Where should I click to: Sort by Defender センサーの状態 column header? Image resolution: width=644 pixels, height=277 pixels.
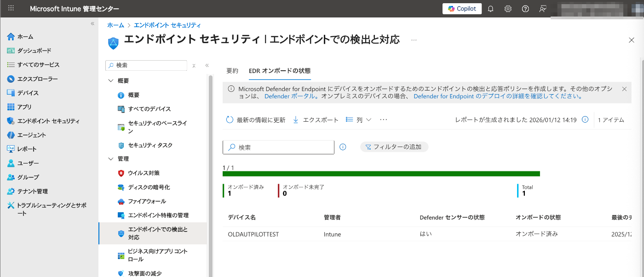tap(452, 217)
